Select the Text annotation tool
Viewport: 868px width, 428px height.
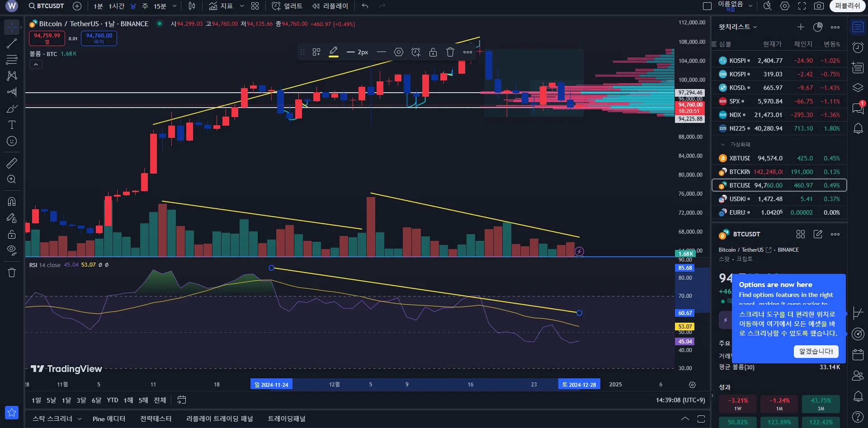click(x=12, y=125)
